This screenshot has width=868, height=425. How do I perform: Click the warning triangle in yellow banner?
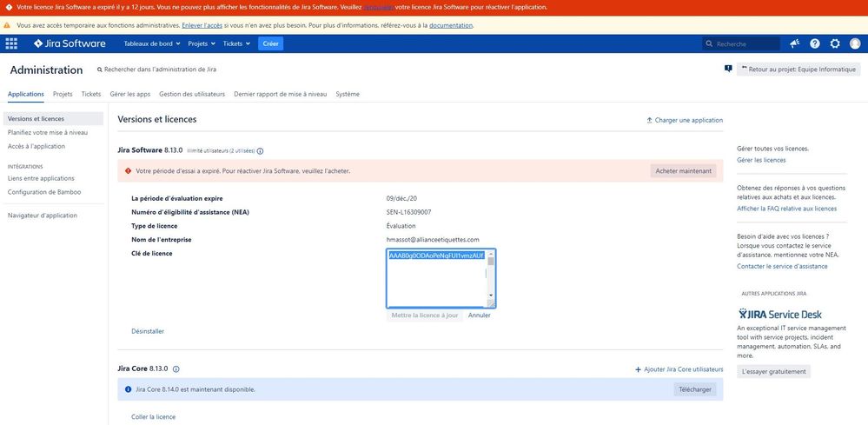coord(7,25)
